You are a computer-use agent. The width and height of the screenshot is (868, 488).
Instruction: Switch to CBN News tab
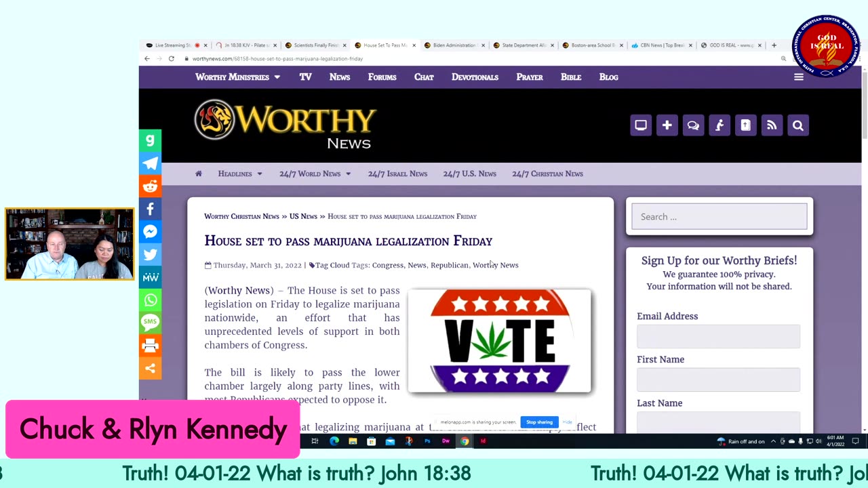point(662,45)
